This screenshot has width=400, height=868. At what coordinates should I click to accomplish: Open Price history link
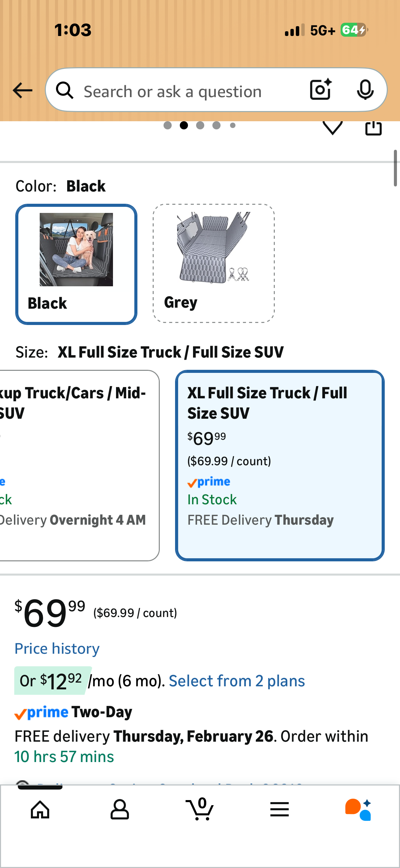pos(57,649)
